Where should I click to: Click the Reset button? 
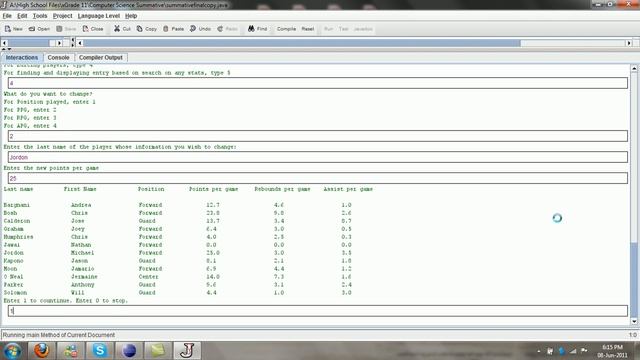(x=308, y=29)
